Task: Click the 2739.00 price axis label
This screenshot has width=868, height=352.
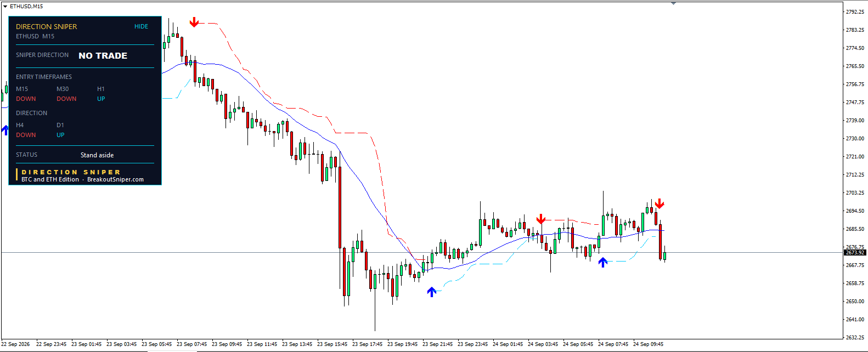Action: (855, 120)
